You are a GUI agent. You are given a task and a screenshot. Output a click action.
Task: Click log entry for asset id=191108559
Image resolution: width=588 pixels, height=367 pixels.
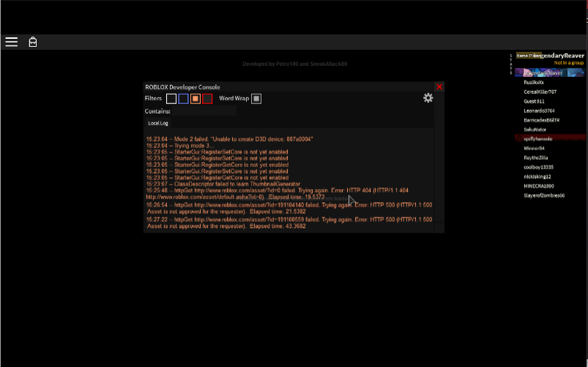click(x=289, y=223)
